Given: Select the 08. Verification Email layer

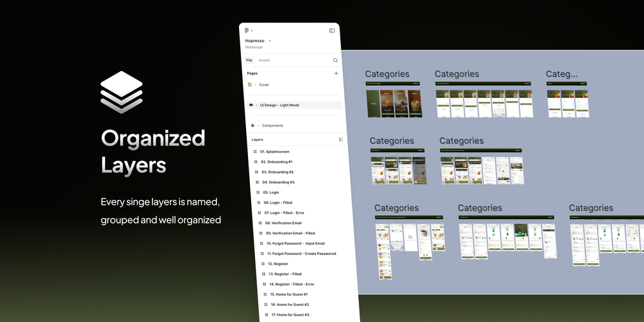Looking at the screenshot, I should [283, 223].
